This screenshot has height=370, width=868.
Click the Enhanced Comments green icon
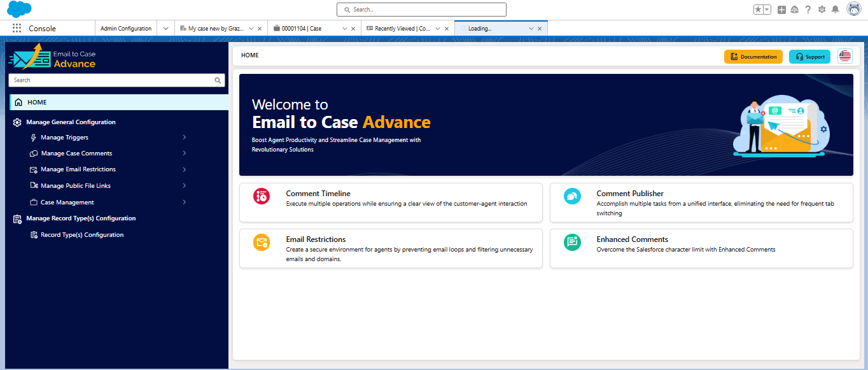572,242
